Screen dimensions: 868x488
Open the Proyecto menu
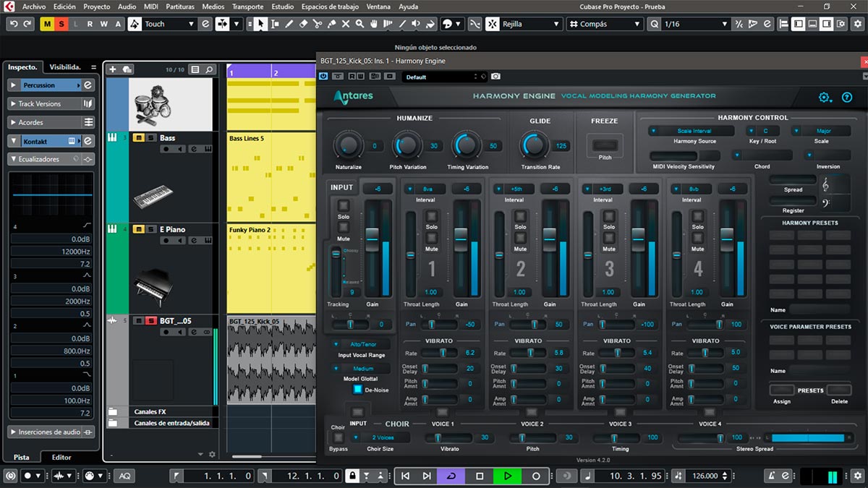point(97,7)
